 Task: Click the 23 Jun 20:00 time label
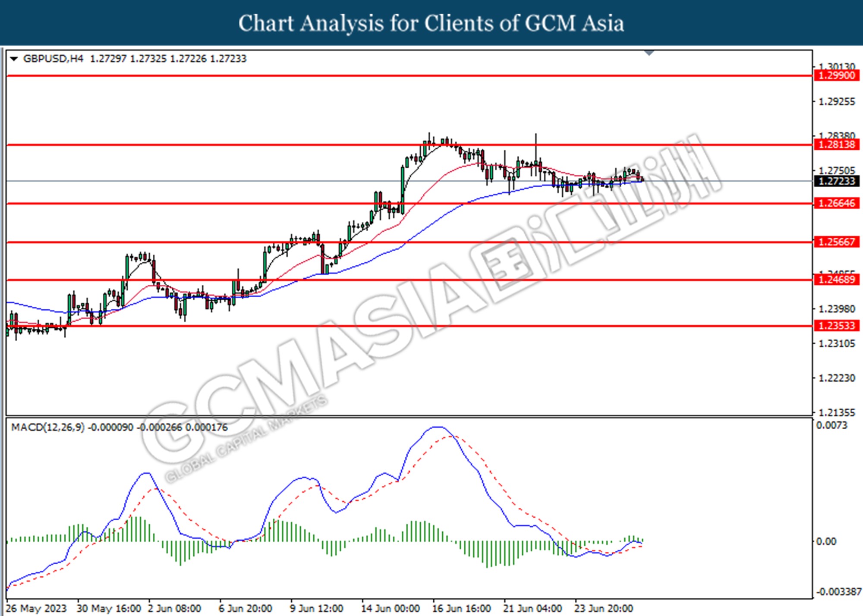click(x=603, y=608)
